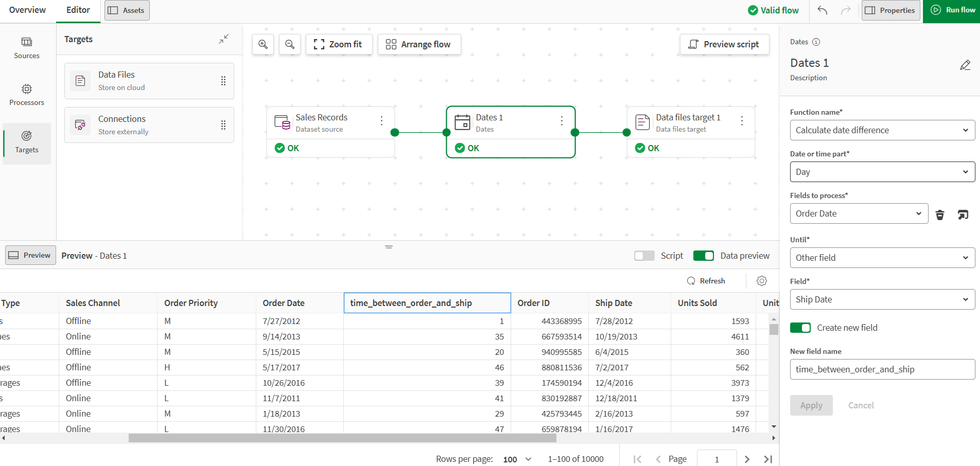
Task: Delete the Order Date field using trash icon
Action: 940,214
